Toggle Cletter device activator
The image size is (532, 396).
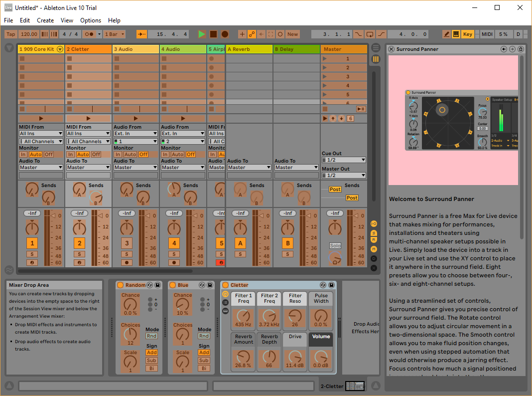(225, 285)
